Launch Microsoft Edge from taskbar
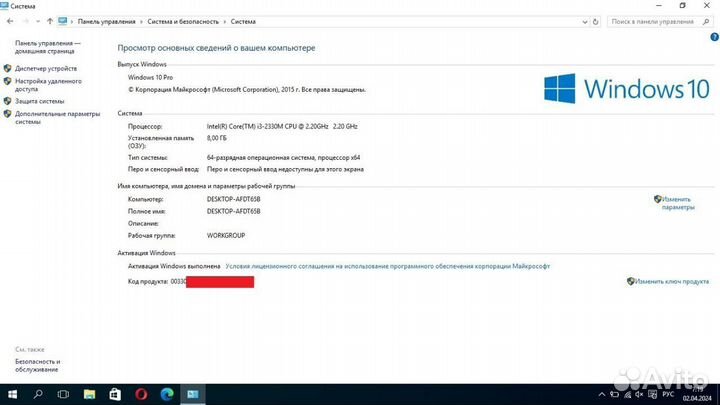Screen dimensions: 720x405 pos(167,394)
